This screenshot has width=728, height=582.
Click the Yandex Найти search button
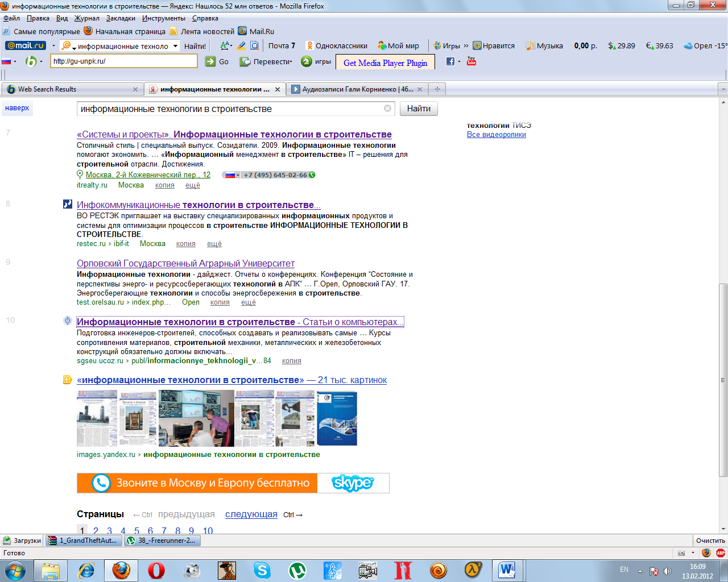click(419, 109)
